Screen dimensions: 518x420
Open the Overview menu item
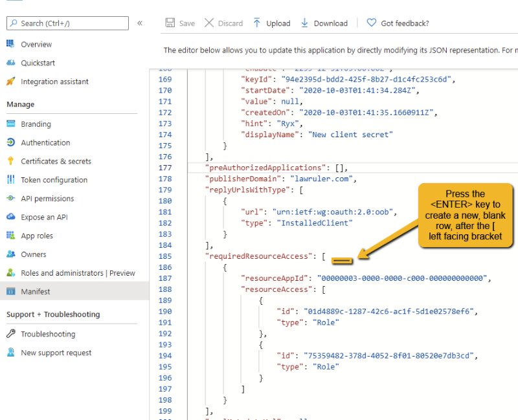pos(36,44)
